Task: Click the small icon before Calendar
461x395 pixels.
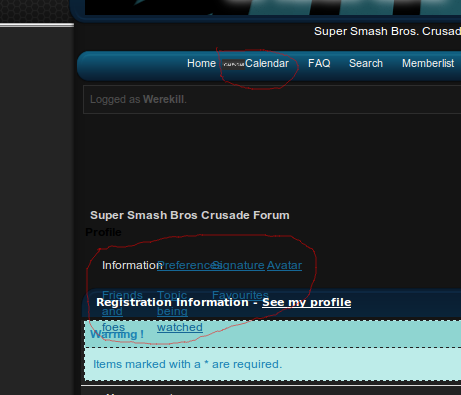Action: click(233, 64)
